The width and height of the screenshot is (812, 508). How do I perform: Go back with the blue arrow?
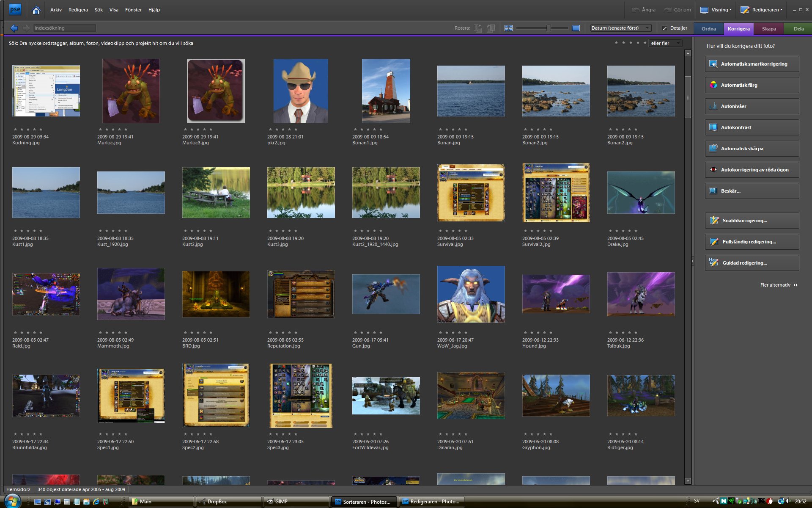click(x=14, y=28)
